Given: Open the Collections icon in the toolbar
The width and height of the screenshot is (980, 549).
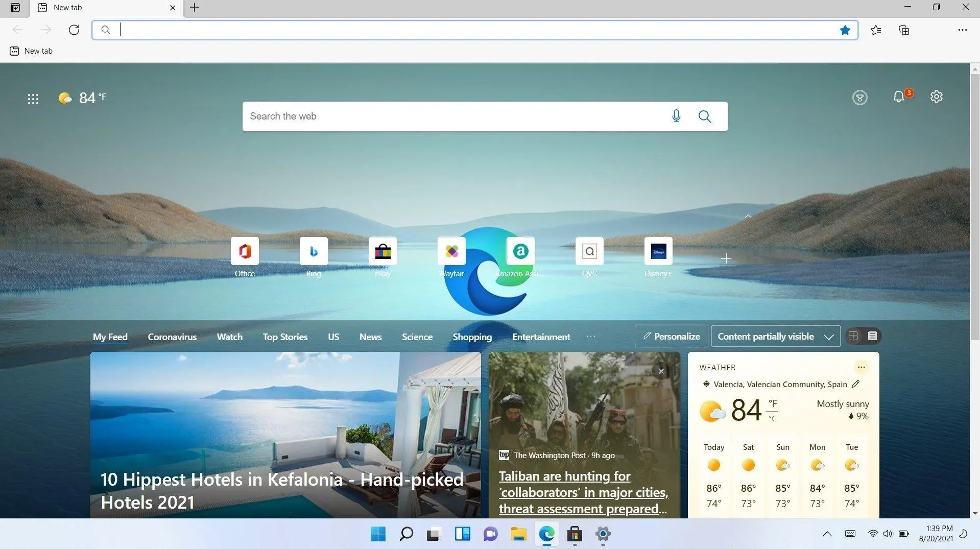Looking at the screenshot, I should coord(904,30).
